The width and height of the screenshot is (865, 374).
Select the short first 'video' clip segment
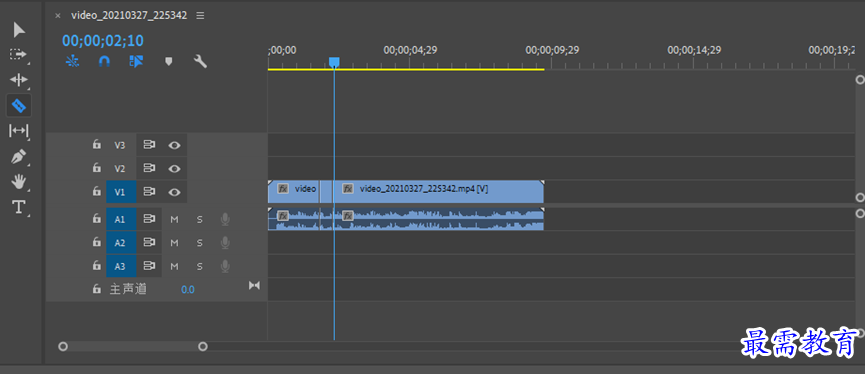coord(293,191)
